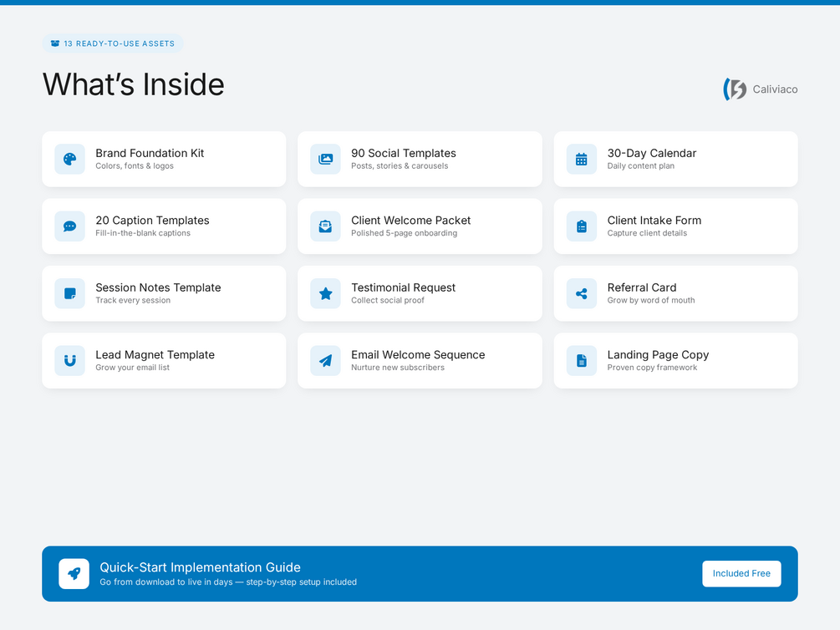Click the images icon for 90 Social Templates

tap(325, 159)
